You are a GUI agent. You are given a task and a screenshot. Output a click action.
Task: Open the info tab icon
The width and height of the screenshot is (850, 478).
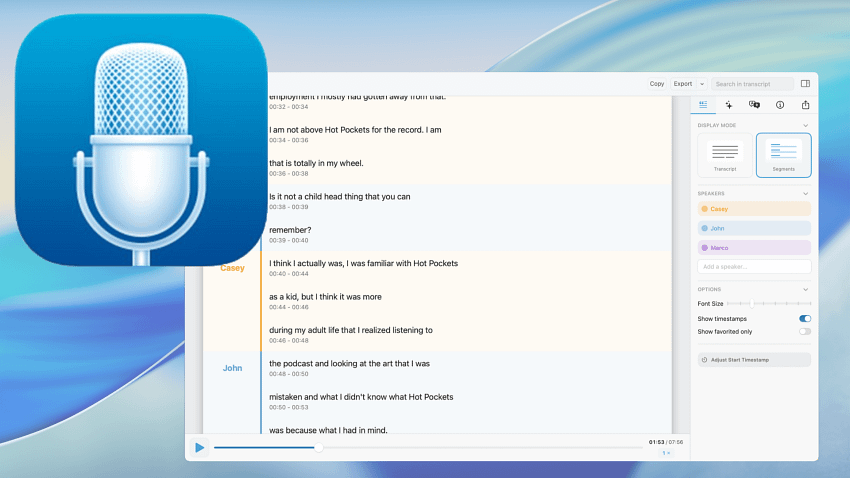coord(780,105)
